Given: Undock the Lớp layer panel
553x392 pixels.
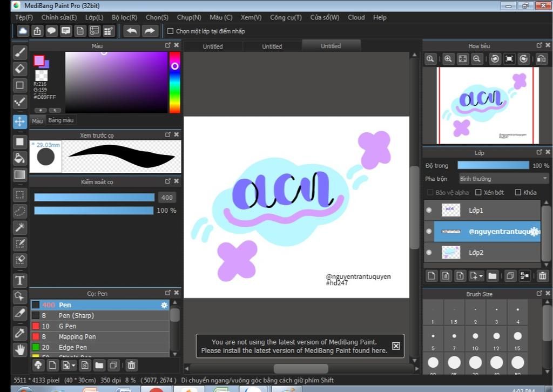Looking at the screenshot, I should 539,152.
